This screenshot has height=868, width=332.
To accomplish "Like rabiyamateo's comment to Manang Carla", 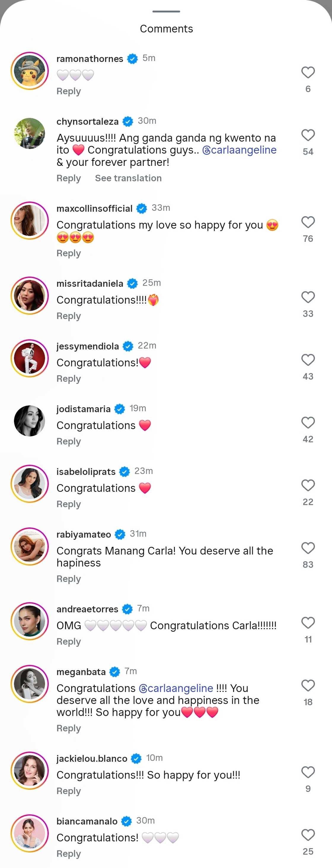I will point(307,548).
